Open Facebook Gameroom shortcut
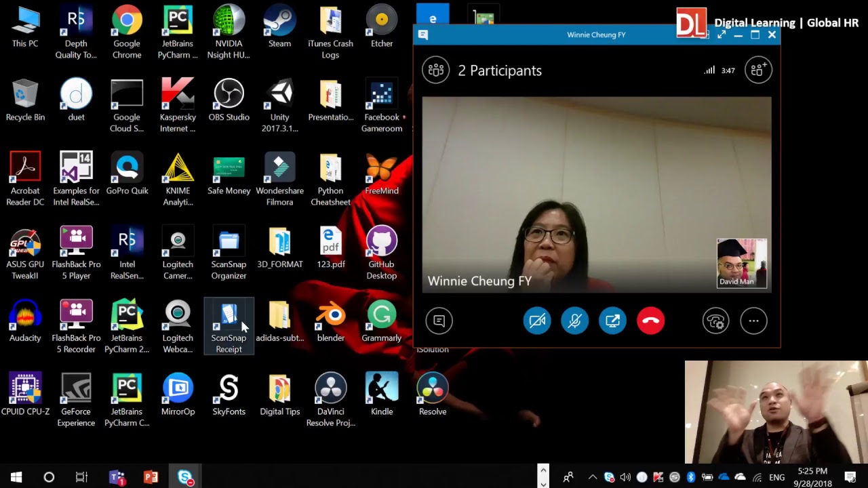The width and height of the screenshot is (868, 488). pos(382,106)
